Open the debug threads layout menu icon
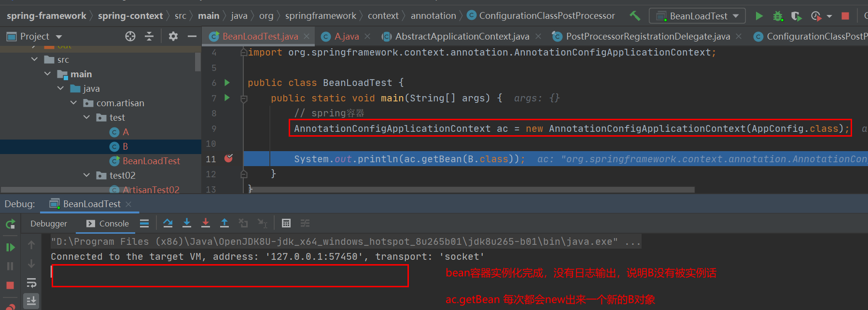 click(144, 223)
